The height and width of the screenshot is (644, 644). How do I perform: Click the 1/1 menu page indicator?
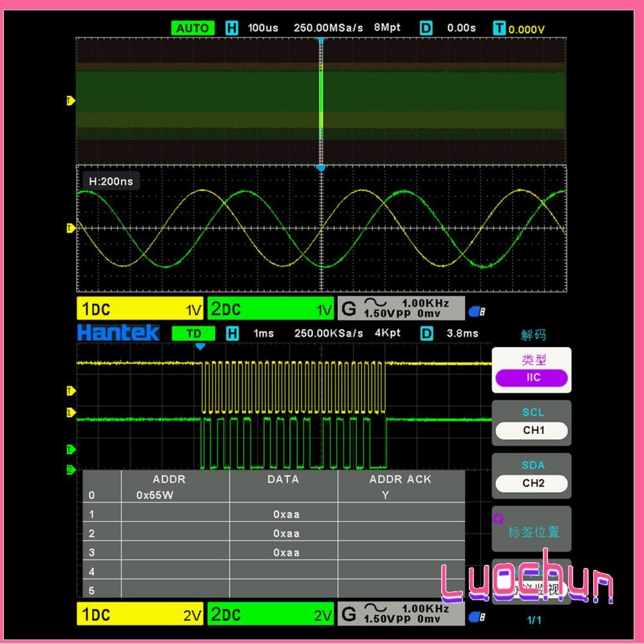click(x=534, y=620)
